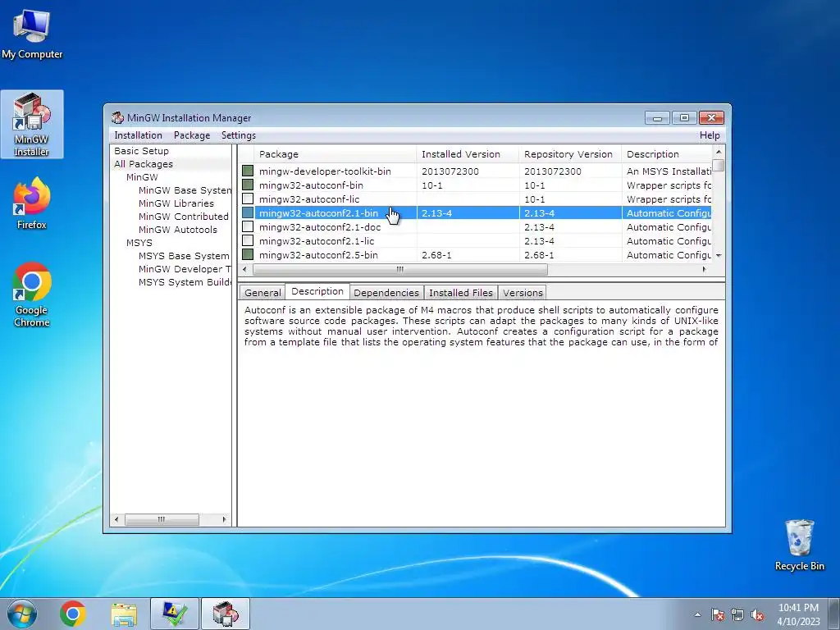
Task: Click package list scroll down arrow
Action: (719, 256)
